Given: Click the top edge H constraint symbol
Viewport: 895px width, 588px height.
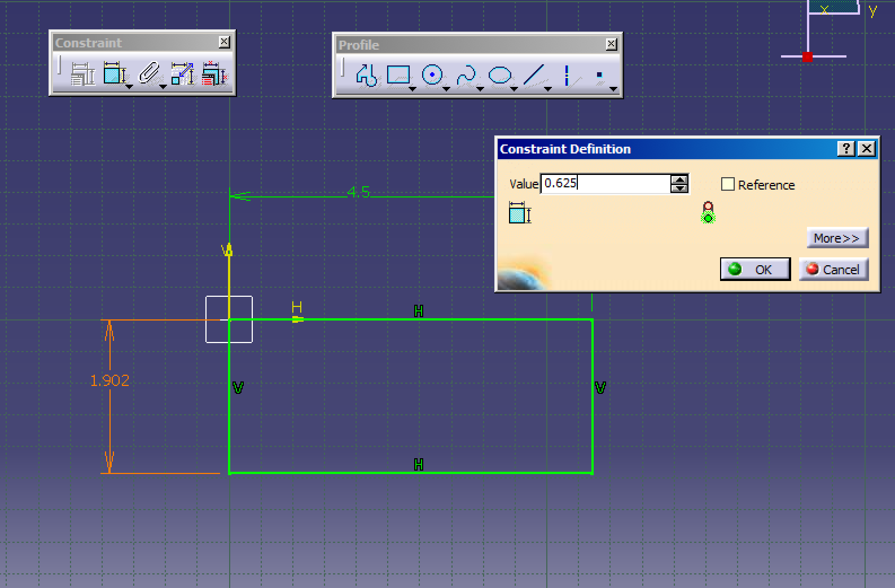Looking at the screenshot, I should pyautogui.click(x=418, y=311).
